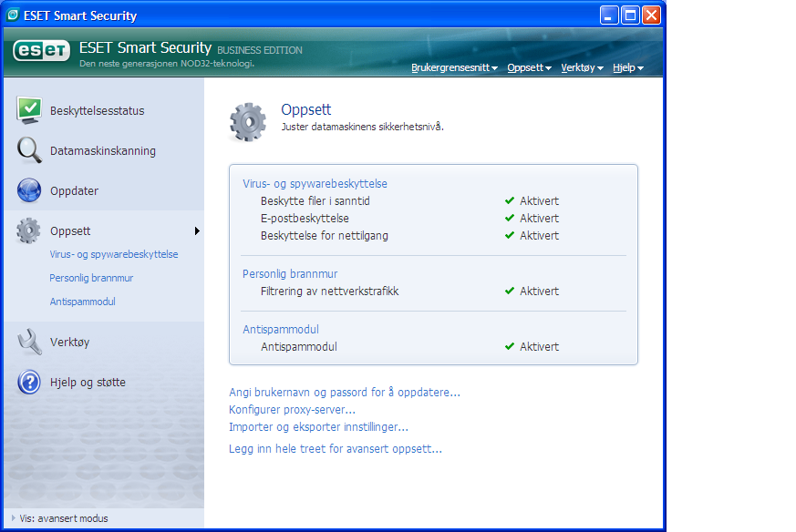Open the Hjelp menu
The width and height of the screenshot is (796, 532).
coord(628,67)
